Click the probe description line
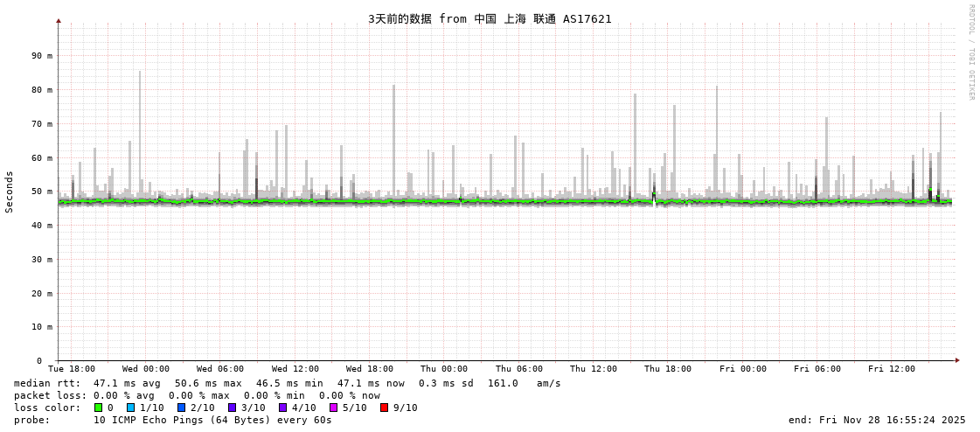The width and height of the screenshot is (980, 432). [x=173, y=420]
